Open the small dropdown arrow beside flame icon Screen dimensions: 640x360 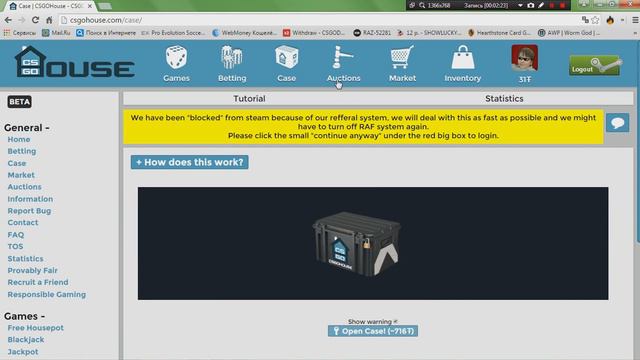click(x=622, y=20)
